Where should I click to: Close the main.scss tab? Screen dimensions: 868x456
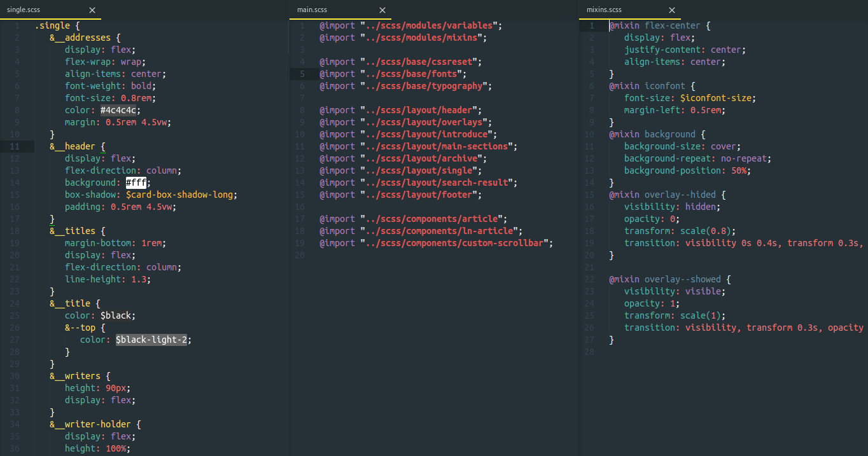click(x=382, y=10)
